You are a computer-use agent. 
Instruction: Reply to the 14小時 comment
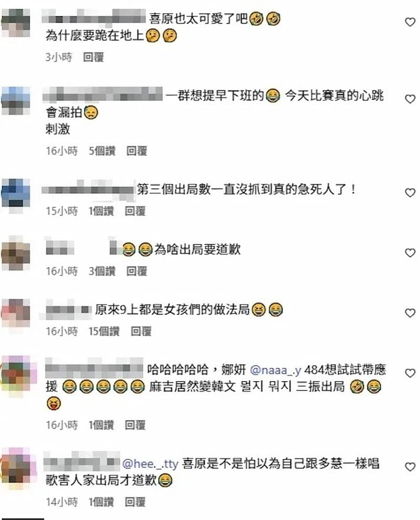[x=135, y=502]
